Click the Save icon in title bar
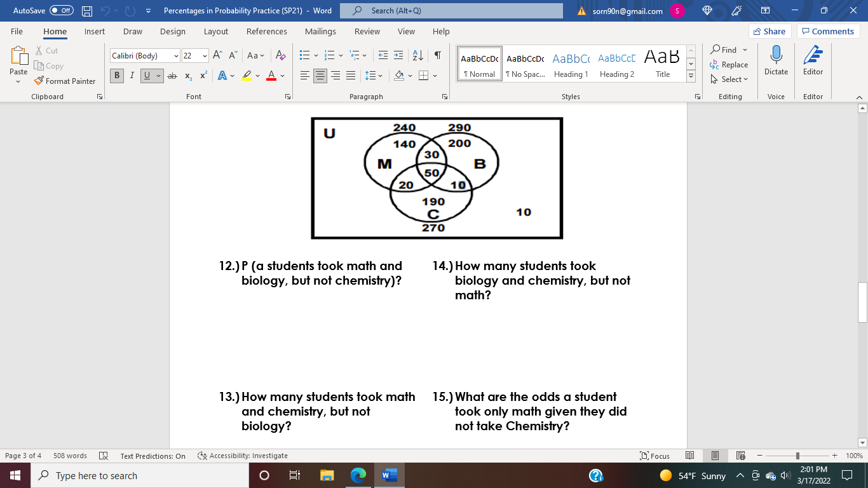The height and width of the screenshot is (488, 868). tap(87, 11)
